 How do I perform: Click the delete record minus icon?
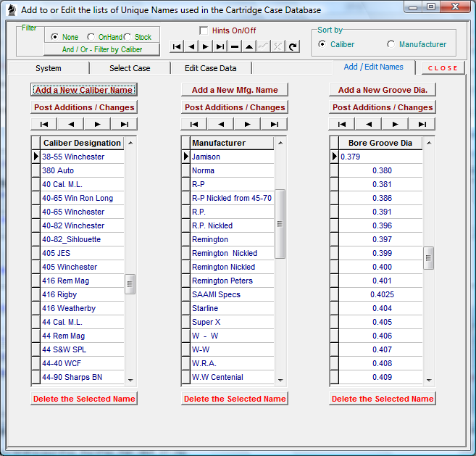tap(235, 46)
